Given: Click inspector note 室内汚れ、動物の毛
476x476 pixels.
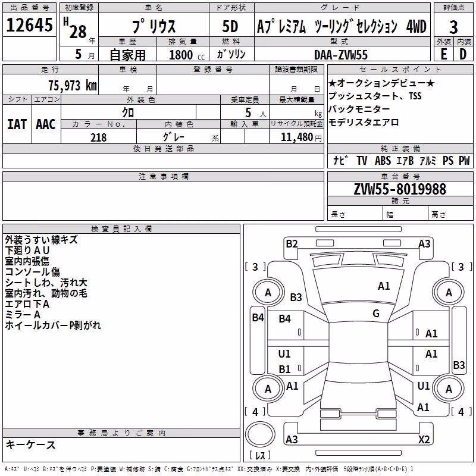Looking at the screenshot, I should click(x=46, y=293).
